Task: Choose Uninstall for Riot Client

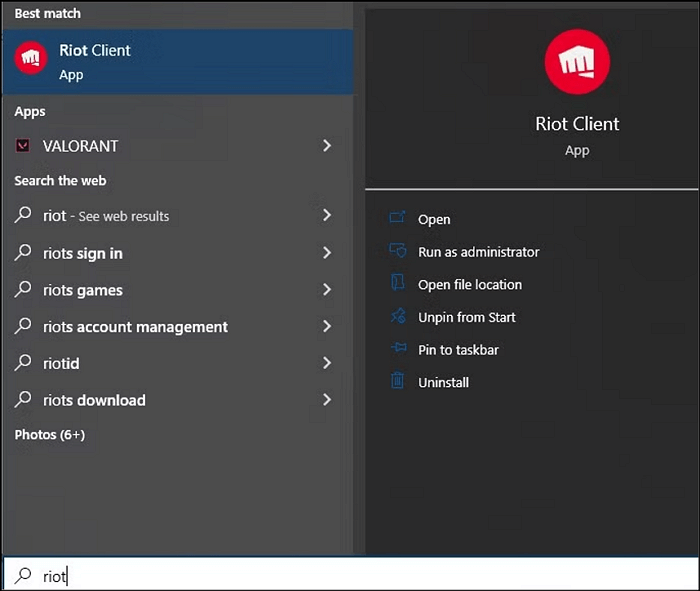Action: coord(443,383)
